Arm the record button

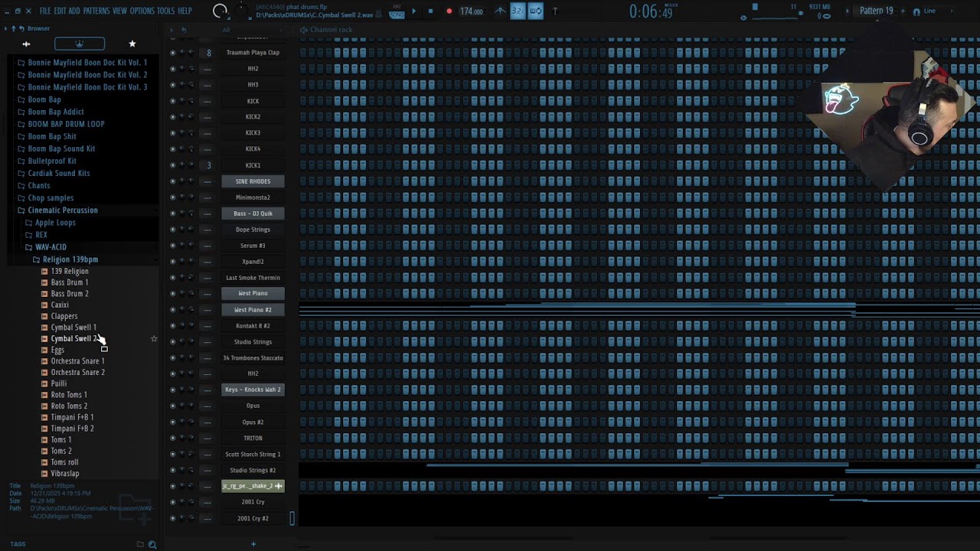tap(449, 11)
